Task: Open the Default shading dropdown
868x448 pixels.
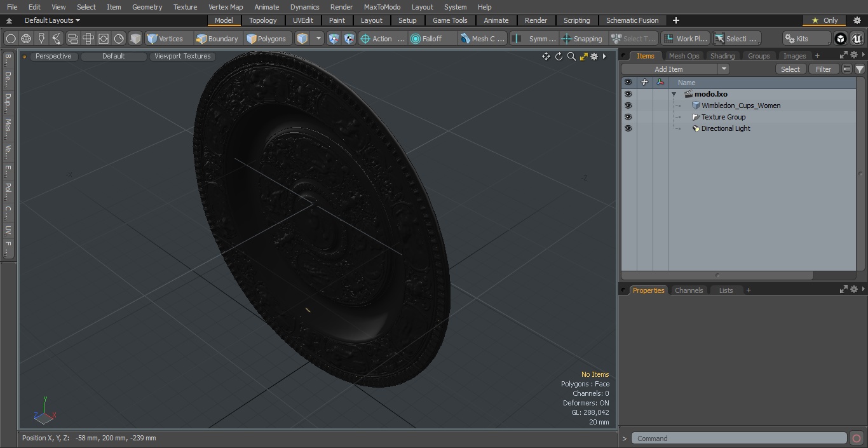Action: tap(114, 57)
